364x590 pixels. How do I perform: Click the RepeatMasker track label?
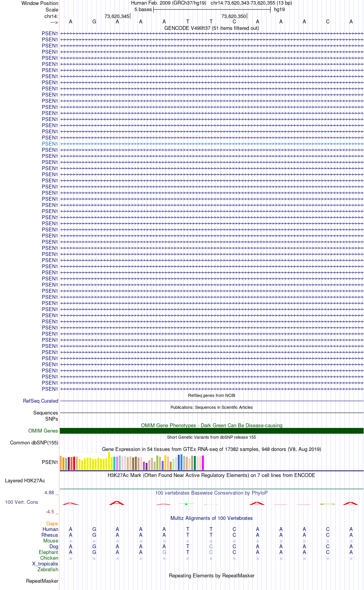[42, 581]
